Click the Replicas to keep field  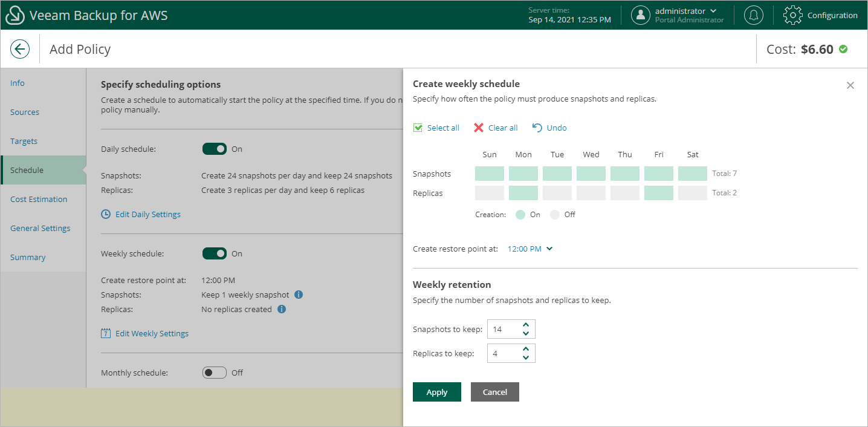tap(503, 353)
